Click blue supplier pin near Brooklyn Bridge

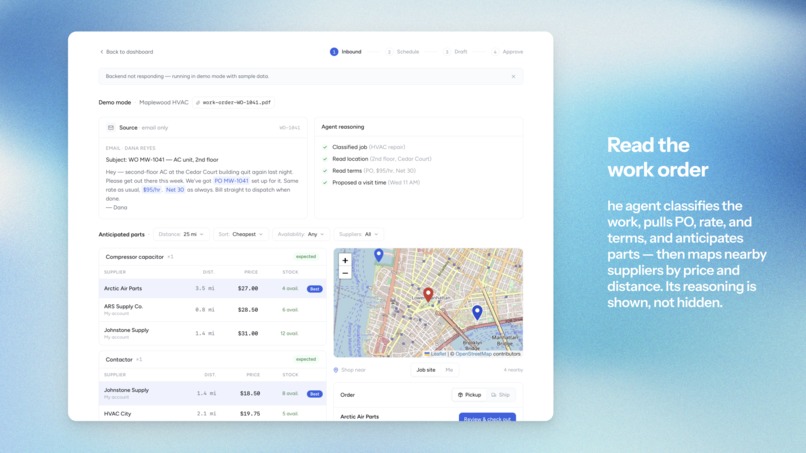(x=477, y=312)
